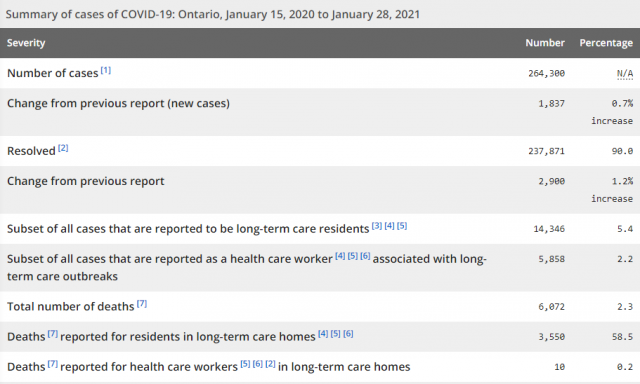
Task: Click footnote [6] after long-term care homes residents
Action: [348, 334]
